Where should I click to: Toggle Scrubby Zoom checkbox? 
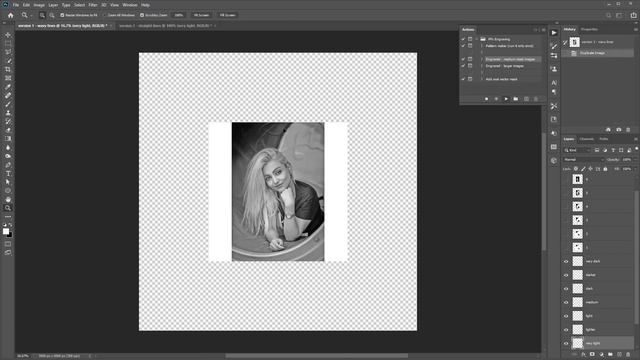[x=142, y=15]
